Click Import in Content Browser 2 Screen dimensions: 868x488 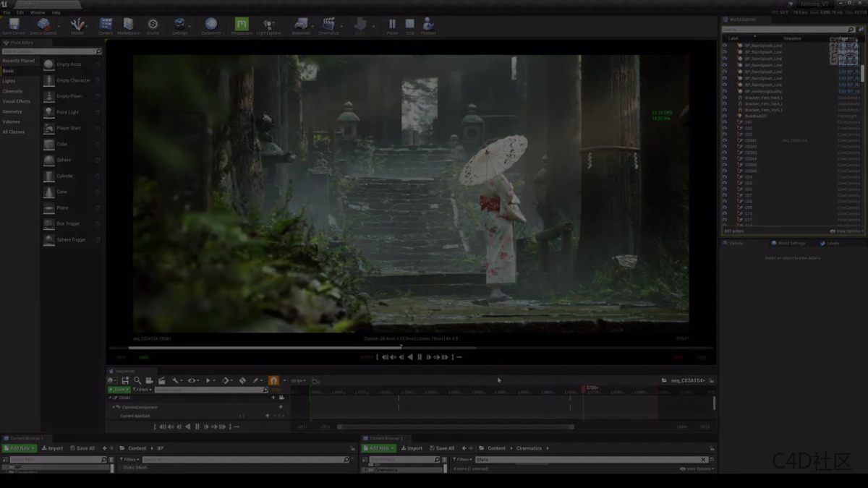click(x=411, y=448)
